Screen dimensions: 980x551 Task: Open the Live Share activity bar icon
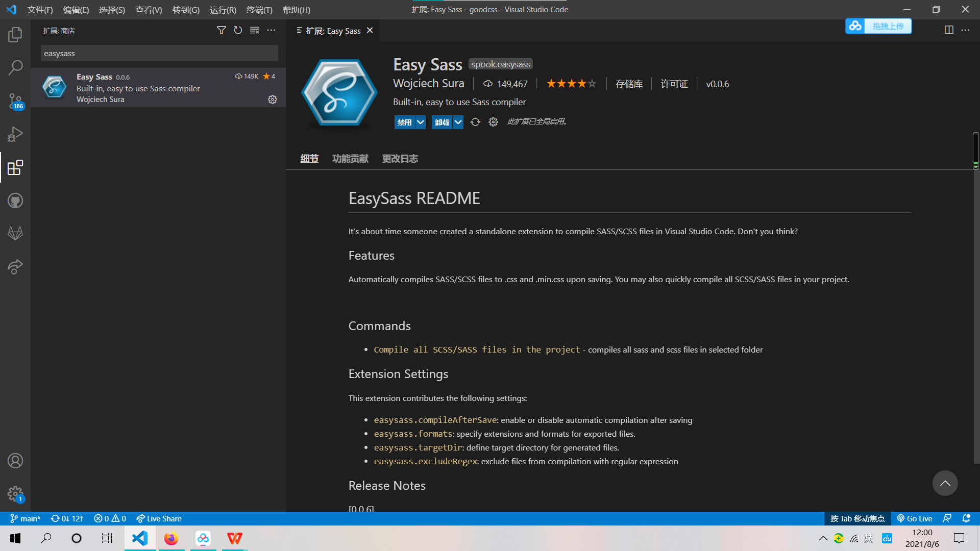pos(15,266)
